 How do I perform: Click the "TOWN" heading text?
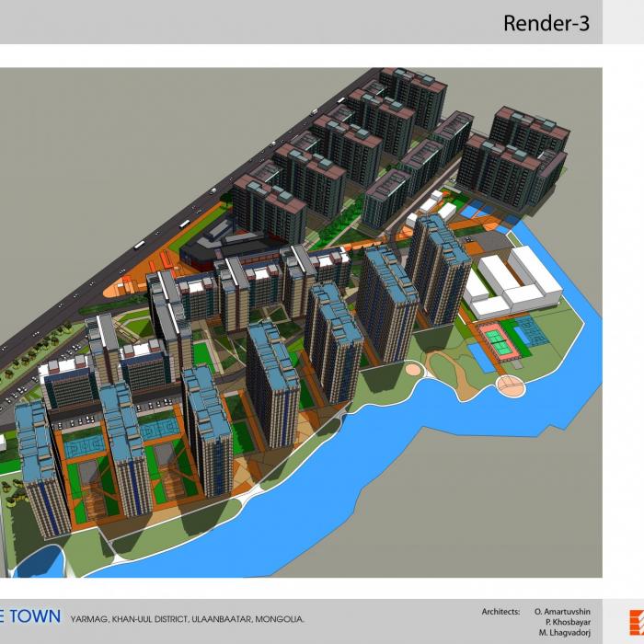tap(35, 616)
